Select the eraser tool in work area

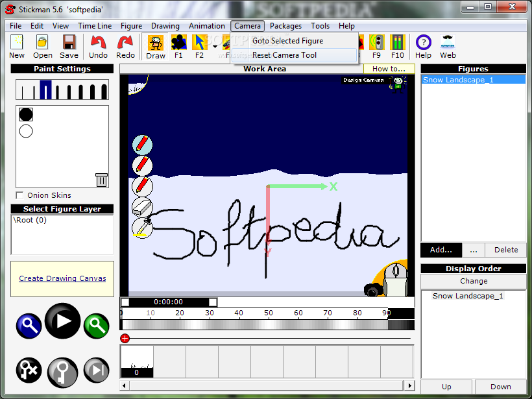(142, 207)
